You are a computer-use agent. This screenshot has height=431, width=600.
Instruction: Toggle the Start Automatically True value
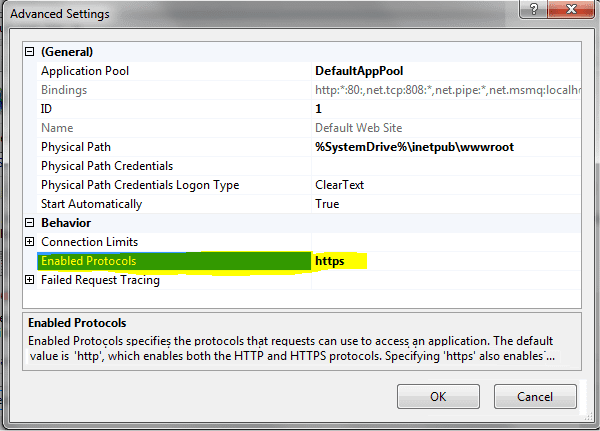pos(327,204)
